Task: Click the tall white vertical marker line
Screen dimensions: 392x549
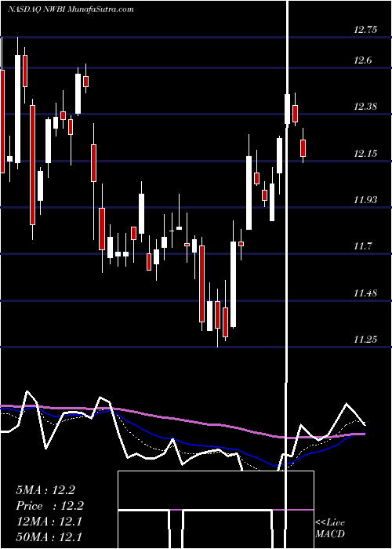Action: (x=288, y=273)
